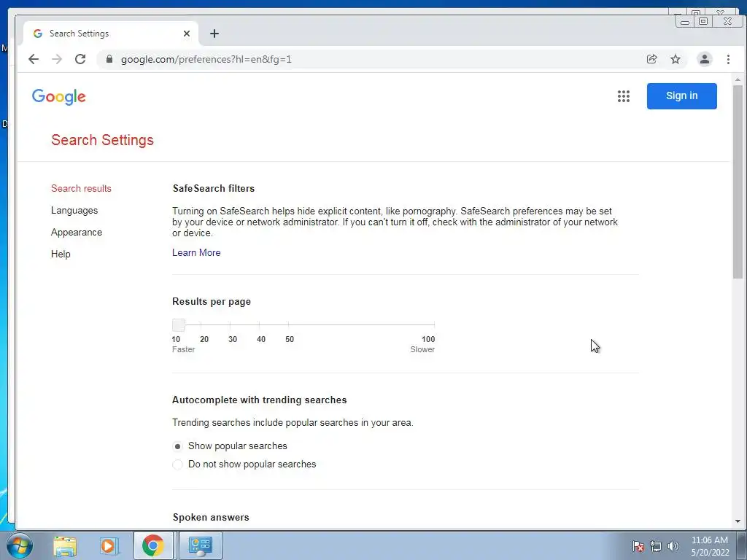This screenshot has width=747, height=560.
Task: Select Do not show popular searches
Action: [x=177, y=464]
